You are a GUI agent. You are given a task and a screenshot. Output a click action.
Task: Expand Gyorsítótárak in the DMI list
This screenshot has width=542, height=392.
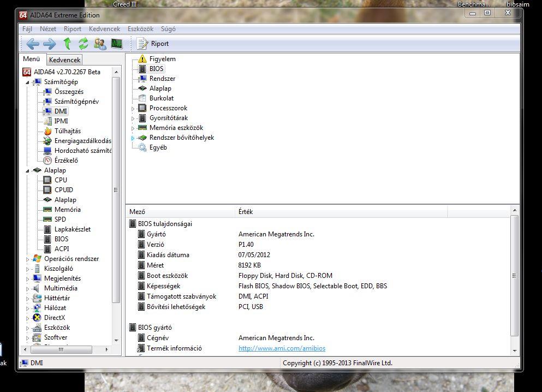pyautogui.click(x=133, y=118)
